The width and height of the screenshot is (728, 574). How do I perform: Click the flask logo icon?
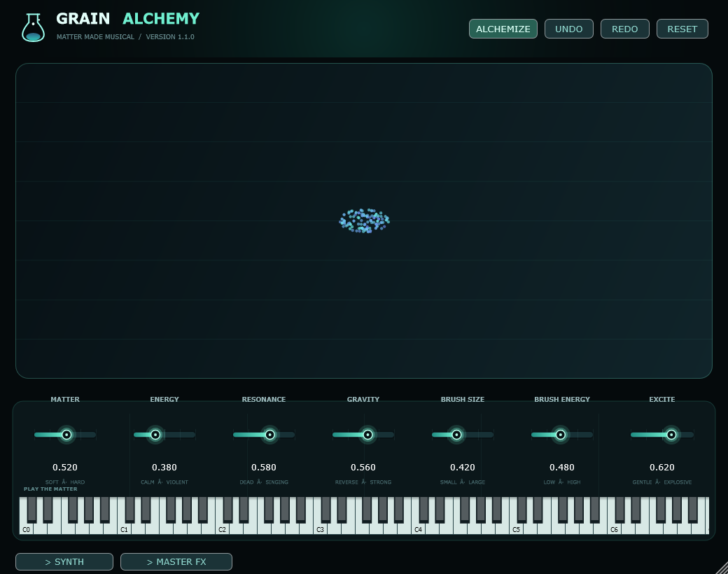[x=33, y=28]
